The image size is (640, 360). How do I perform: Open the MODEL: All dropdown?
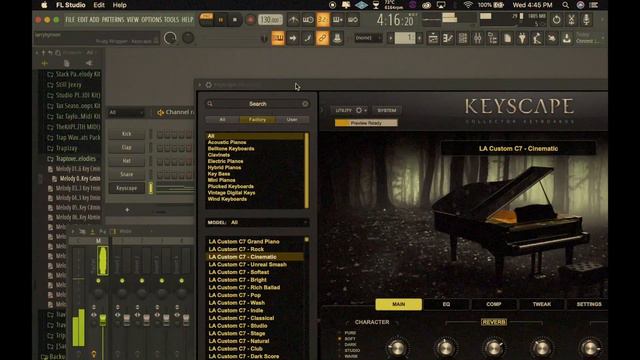click(x=257, y=222)
